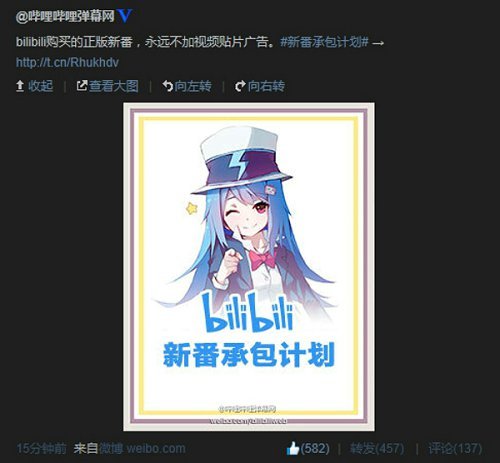Rotate image with 向左转

pyautogui.click(x=193, y=86)
